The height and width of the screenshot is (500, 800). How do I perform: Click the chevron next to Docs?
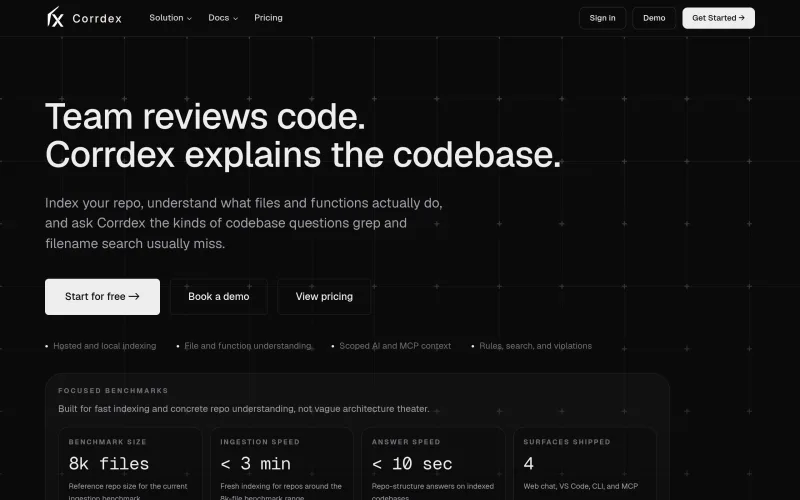[x=235, y=18]
